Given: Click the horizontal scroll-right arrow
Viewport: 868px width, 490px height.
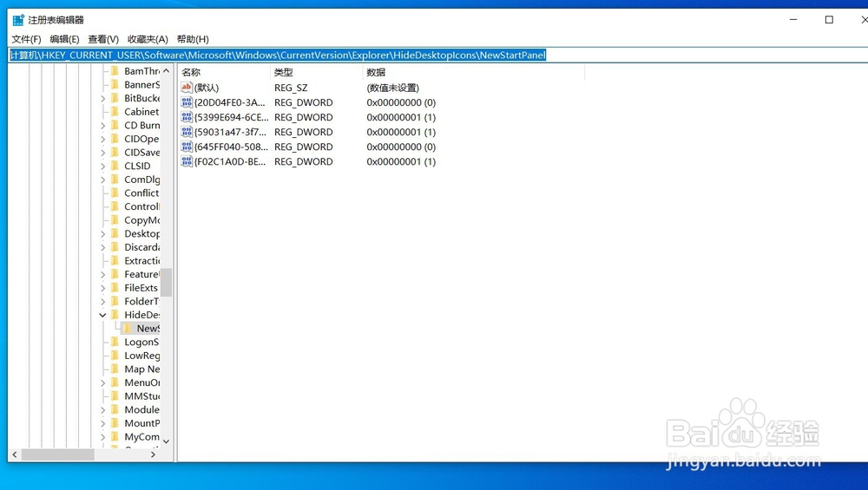Looking at the screenshot, I should (154, 454).
